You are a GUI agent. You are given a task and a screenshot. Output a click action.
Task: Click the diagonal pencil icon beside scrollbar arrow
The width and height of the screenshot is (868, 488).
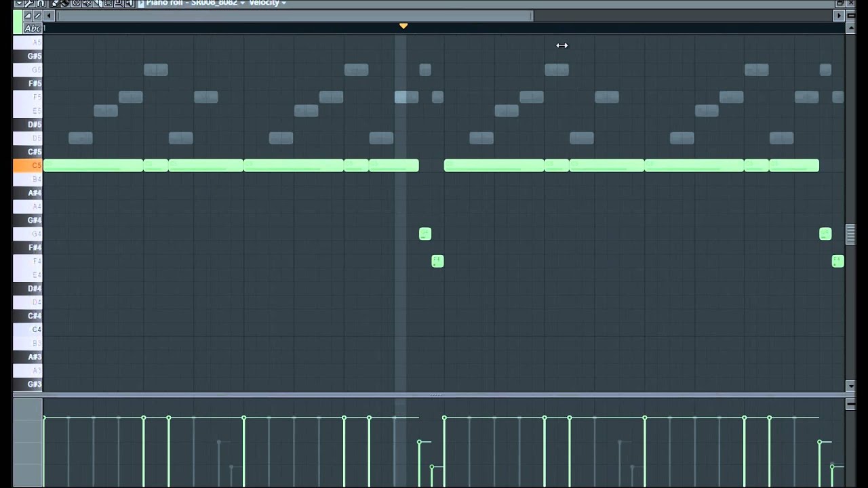click(37, 16)
